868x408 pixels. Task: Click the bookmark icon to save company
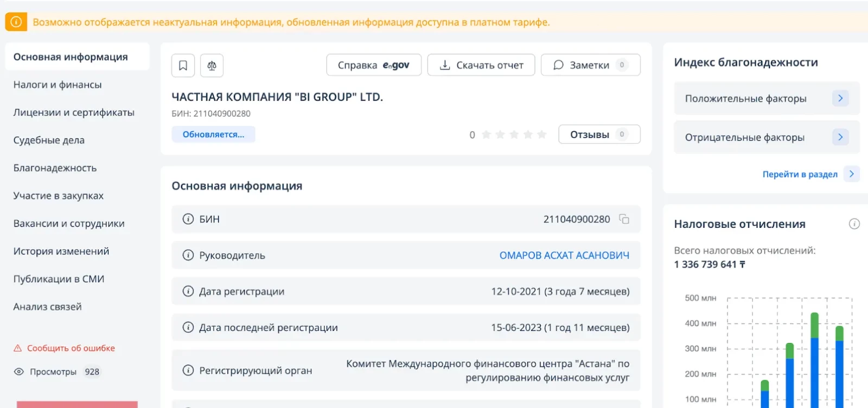click(x=183, y=66)
